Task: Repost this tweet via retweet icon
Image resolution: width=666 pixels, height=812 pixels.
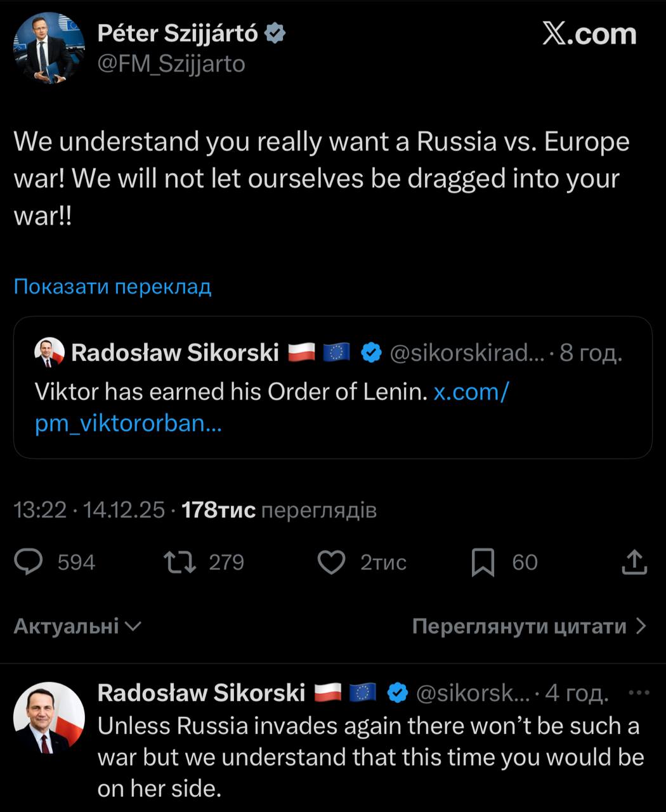Action: click(180, 562)
